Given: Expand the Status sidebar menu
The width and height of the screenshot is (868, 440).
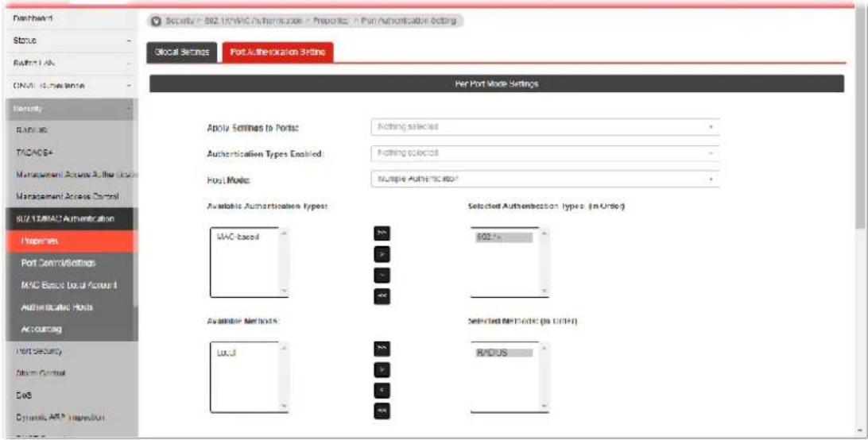Looking at the screenshot, I should tap(71, 41).
